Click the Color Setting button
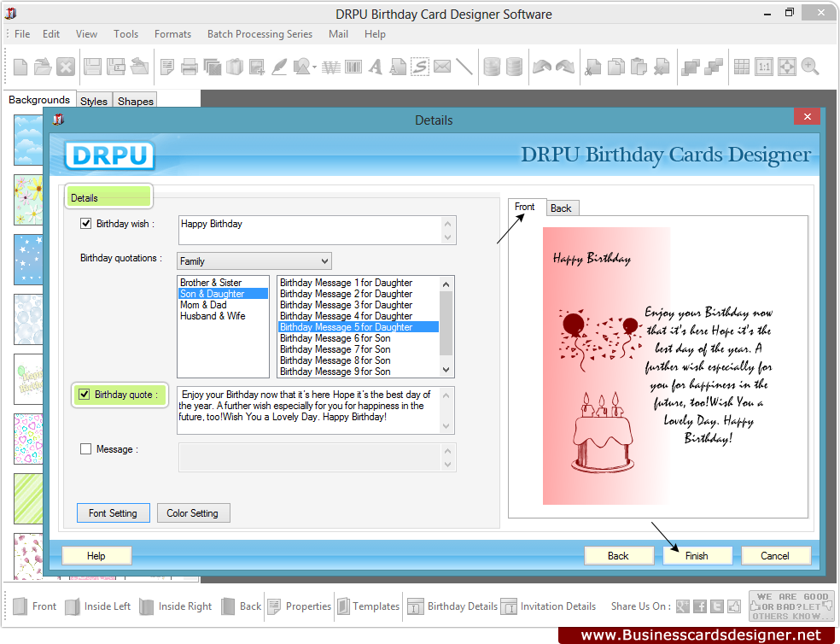This screenshot has width=840, height=644. [192, 513]
